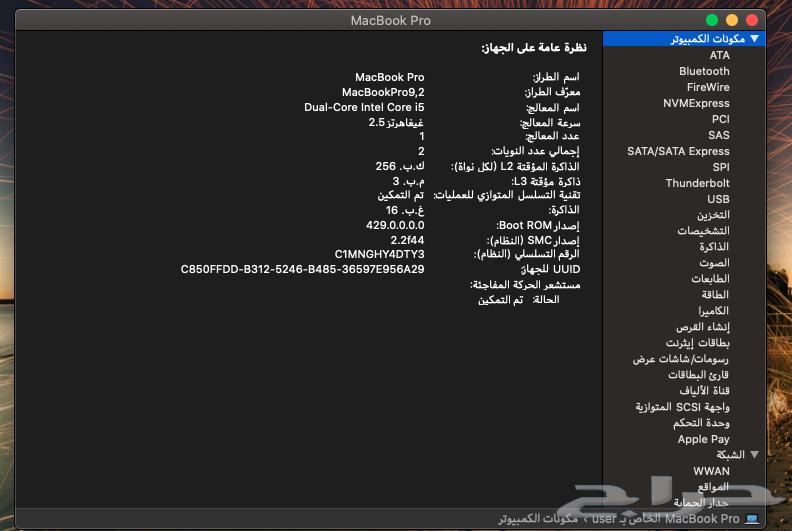Select التشخيصات diagnostics item
The image size is (792, 531).
(704, 231)
